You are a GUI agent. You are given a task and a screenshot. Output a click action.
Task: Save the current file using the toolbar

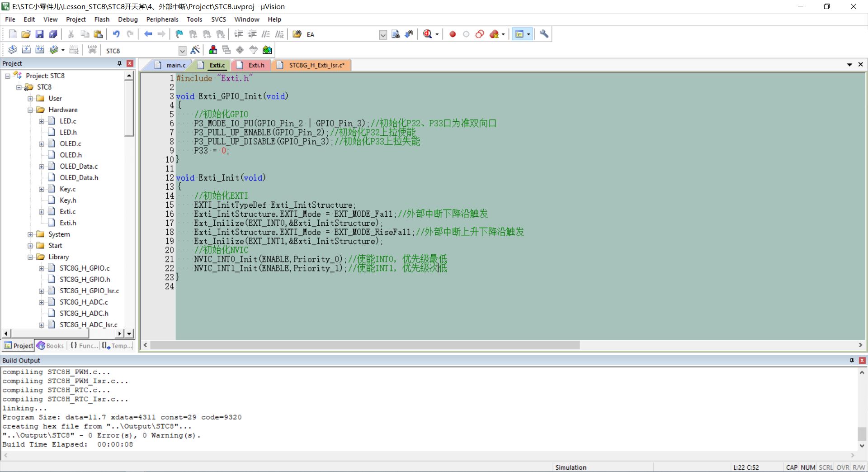coord(39,34)
